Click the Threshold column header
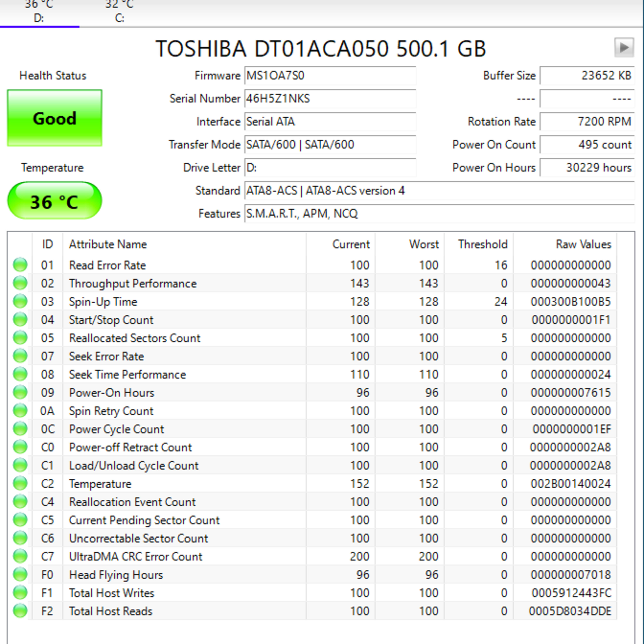This screenshot has width=644, height=644. click(479, 244)
